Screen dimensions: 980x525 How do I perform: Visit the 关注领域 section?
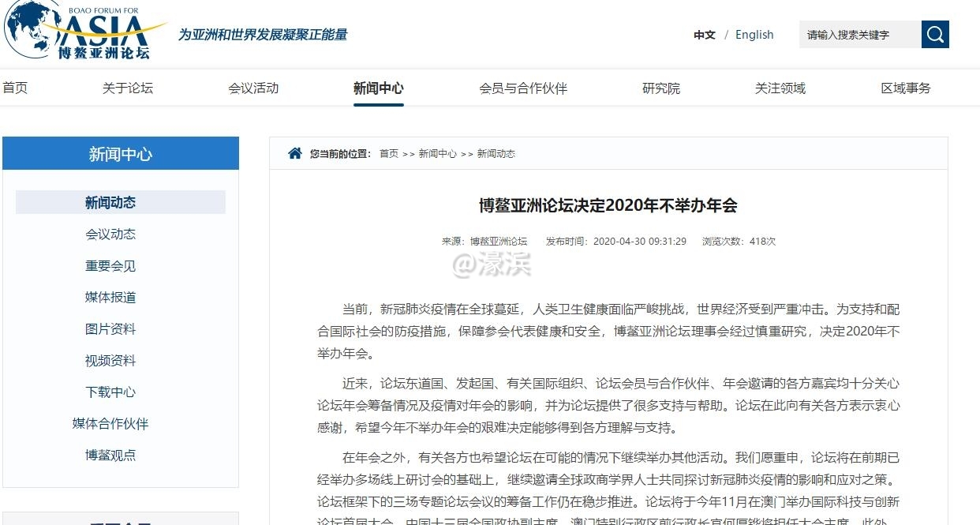(x=780, y=88)
